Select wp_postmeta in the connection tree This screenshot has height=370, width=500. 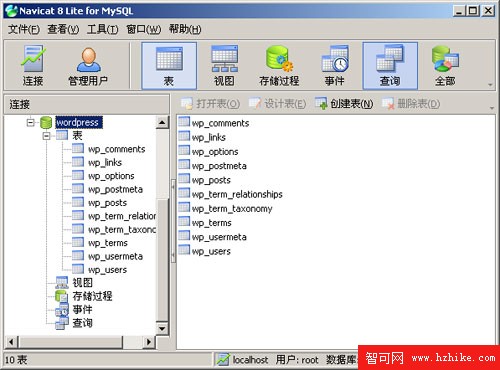115,189
